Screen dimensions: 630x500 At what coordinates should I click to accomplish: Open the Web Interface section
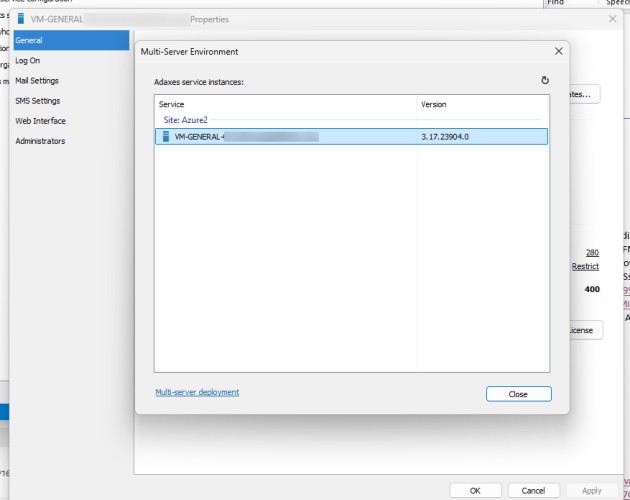click(40, 121)
